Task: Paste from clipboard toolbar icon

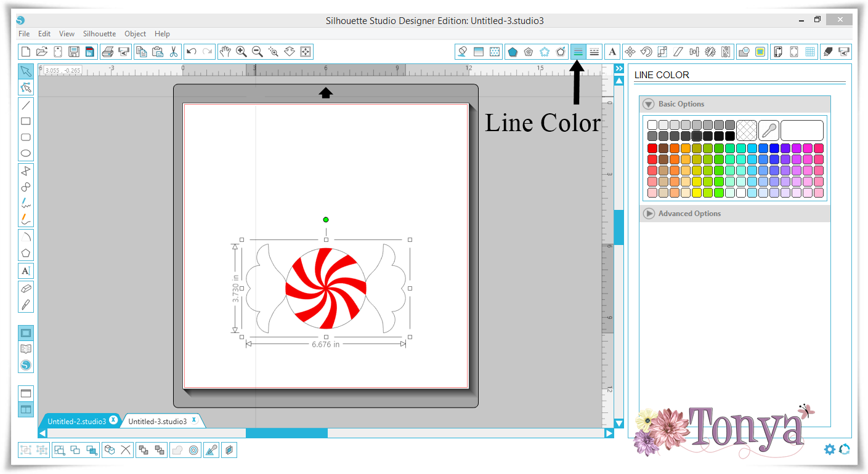Action: pos(157,52)
